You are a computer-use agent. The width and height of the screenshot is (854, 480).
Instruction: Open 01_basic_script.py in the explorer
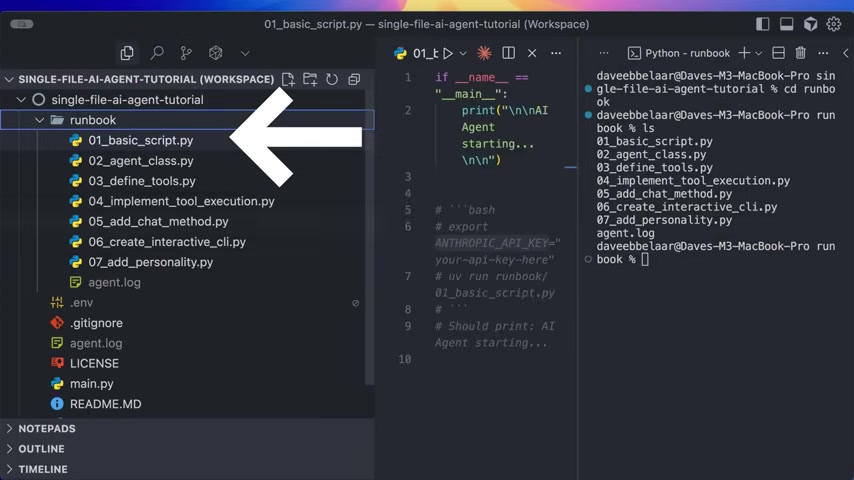141,140
